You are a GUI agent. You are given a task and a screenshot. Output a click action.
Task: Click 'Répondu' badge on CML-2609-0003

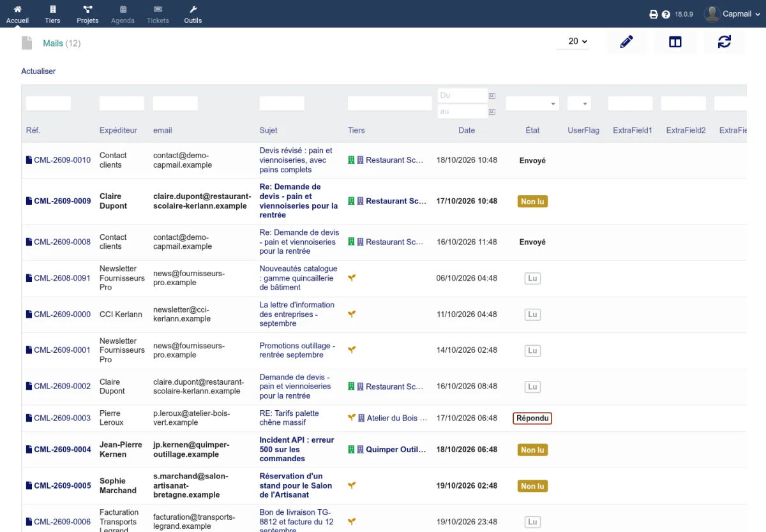pyautogui.click(x=532, y=418)
